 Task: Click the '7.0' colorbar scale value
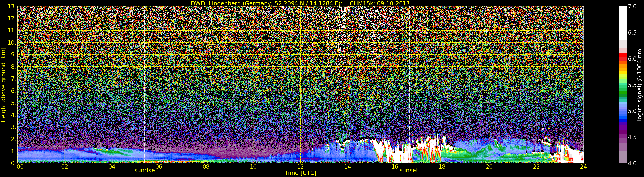[x=632, y=6]
